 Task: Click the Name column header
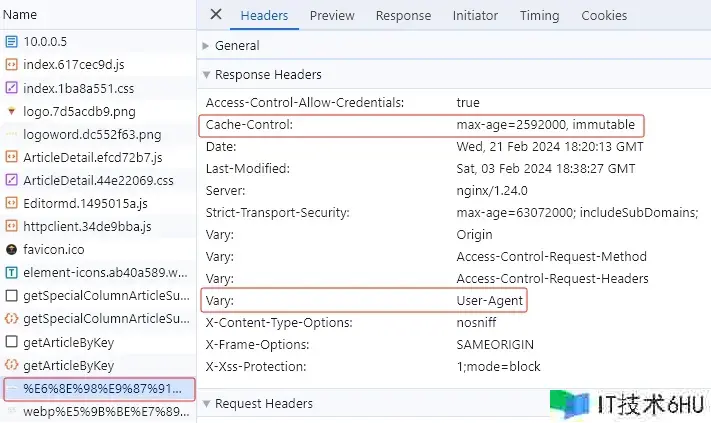pos(21,15)
